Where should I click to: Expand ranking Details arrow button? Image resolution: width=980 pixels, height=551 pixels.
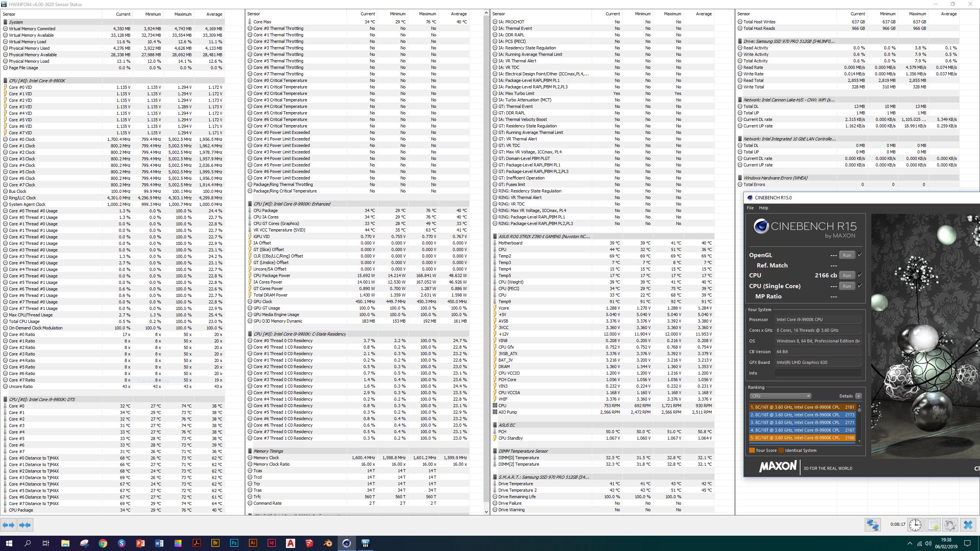coord(858,396)
